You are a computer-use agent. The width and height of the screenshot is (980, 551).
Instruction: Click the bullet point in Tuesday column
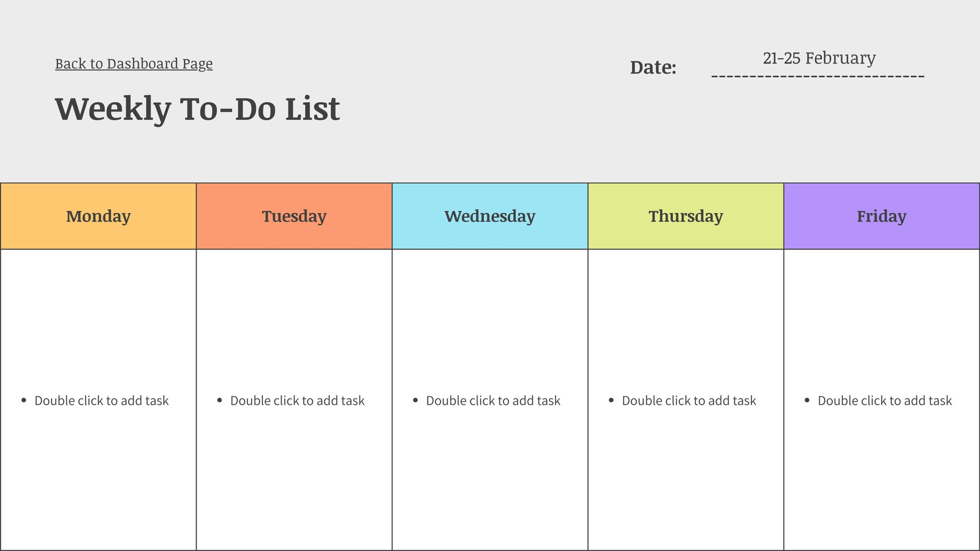pos(219,400)
